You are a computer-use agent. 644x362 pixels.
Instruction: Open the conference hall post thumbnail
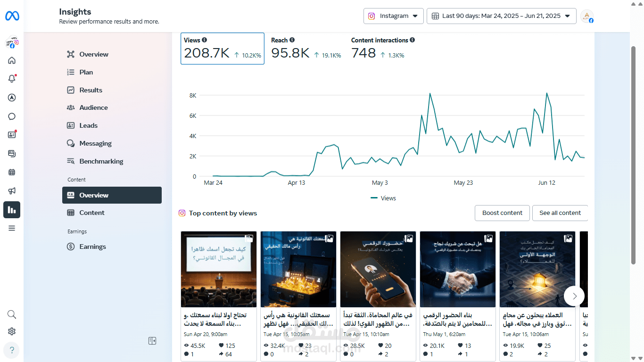tap(219, 269)
